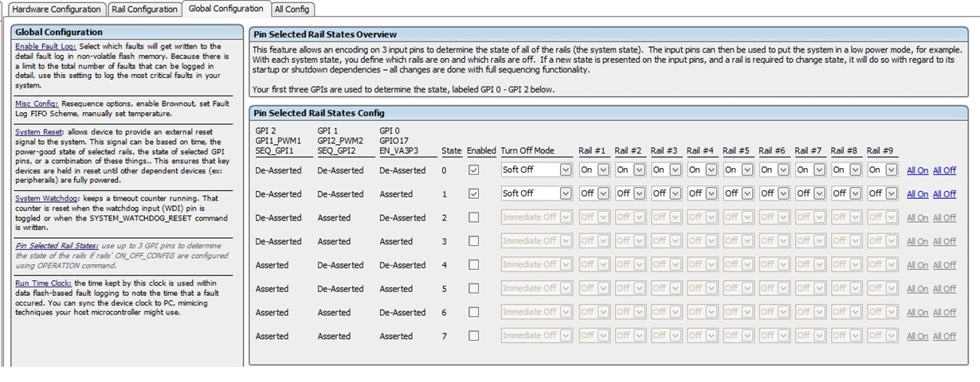The width and height of the screenshot is (980, 382).
Task: Enable State 4 checkbox
Action: (x=474, y=264)
